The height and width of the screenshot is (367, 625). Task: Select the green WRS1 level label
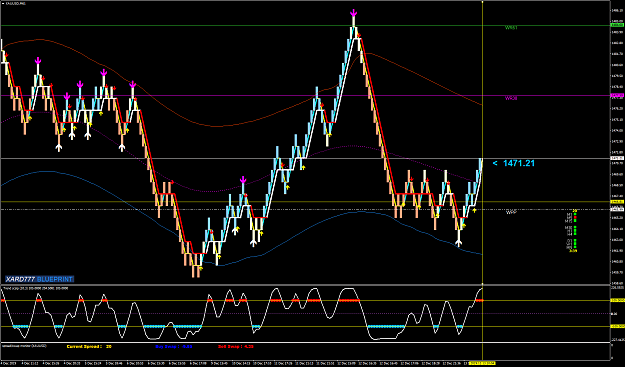511,28
